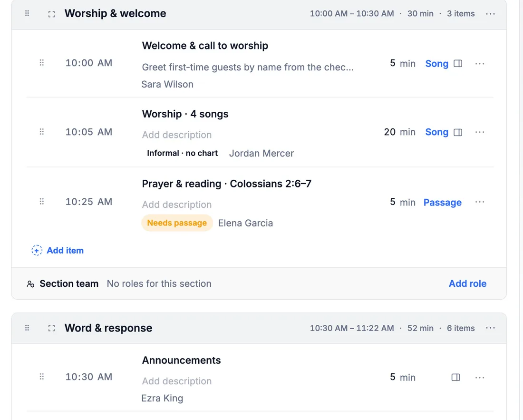Click Prayer & reading Colossians 2:6–7 title
This screenshot has height=420, width=523.
pyautogui.click(x=227, y=184)
